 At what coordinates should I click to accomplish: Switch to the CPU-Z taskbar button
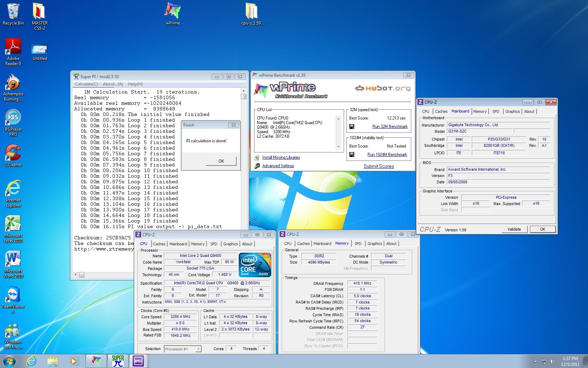click(138, 361)
